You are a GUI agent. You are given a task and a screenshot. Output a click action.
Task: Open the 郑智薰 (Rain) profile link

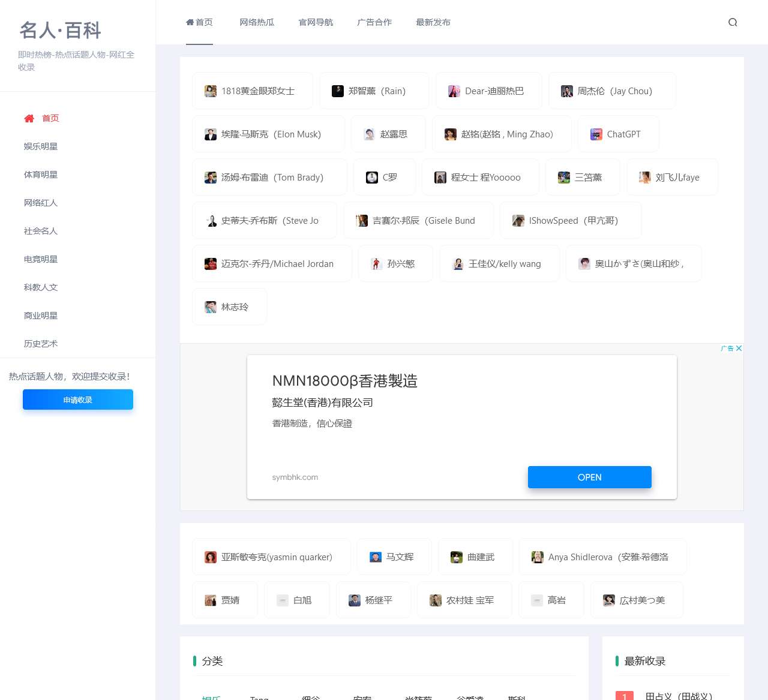tap(374, 91)
